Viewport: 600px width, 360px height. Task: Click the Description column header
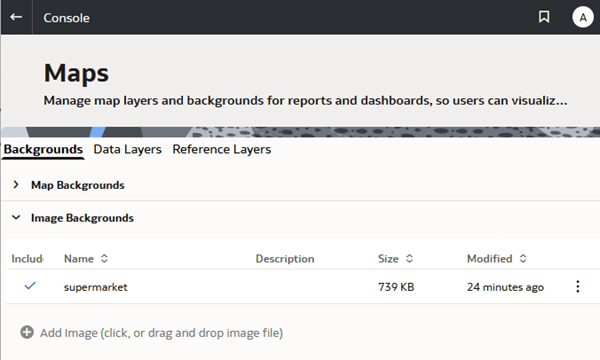coord(285,259)
